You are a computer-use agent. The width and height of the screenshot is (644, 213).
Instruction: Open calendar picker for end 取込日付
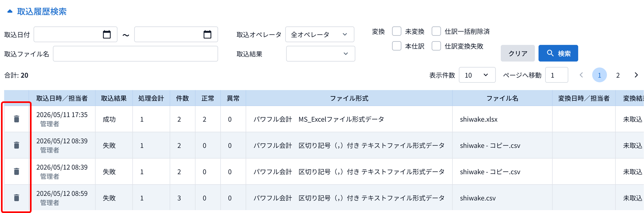click(x=207, y=34)
